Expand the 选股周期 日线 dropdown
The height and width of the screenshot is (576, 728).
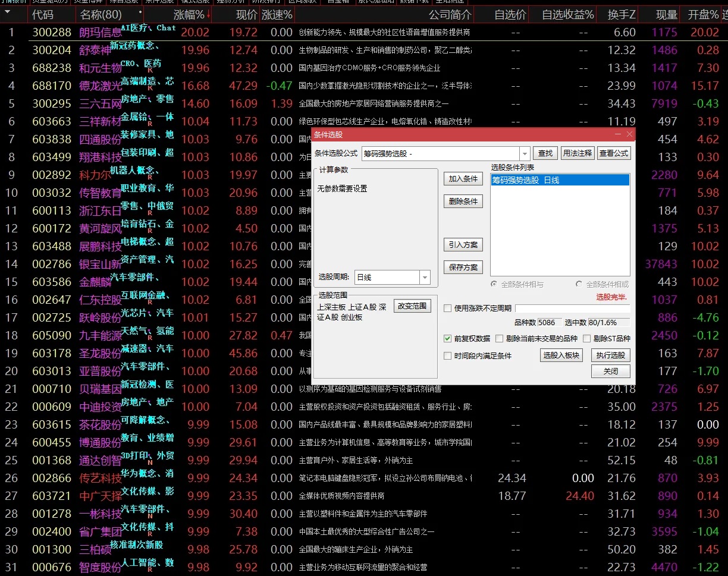pyautogui.click(x=425, y=277)
